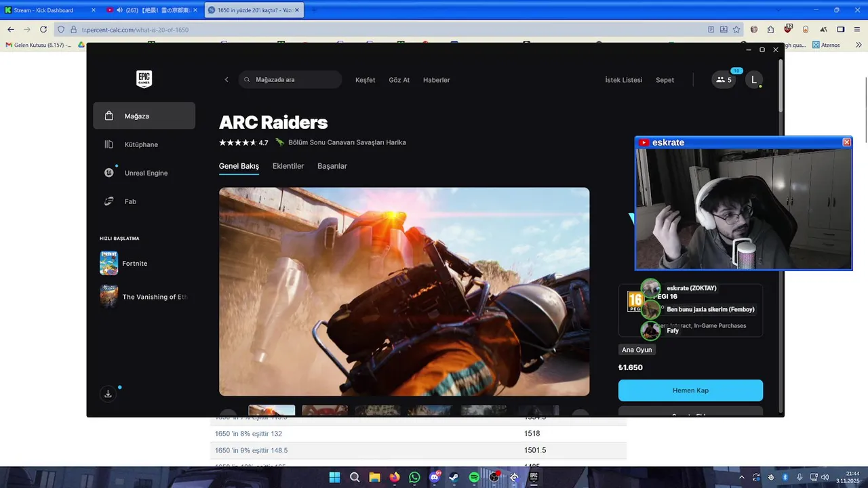Open WhatsApp from the taskbar
This screenshot has height=488, width=868.
click(414, 477)
